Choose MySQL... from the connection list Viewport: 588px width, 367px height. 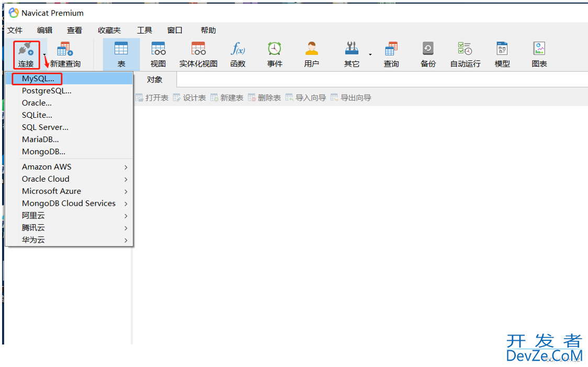69,79
